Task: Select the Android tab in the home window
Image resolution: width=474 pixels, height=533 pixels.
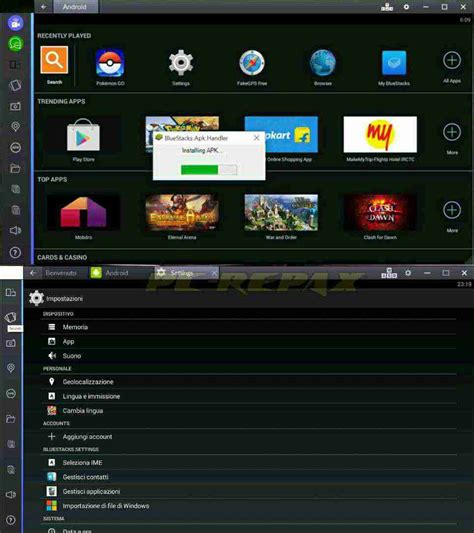Action: point(74,7)
